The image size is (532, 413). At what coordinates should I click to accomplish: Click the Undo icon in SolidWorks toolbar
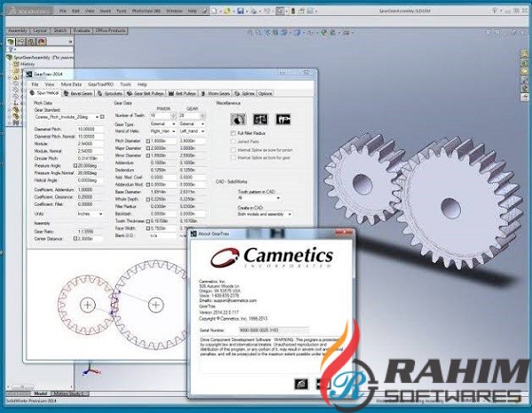(267, 11)
